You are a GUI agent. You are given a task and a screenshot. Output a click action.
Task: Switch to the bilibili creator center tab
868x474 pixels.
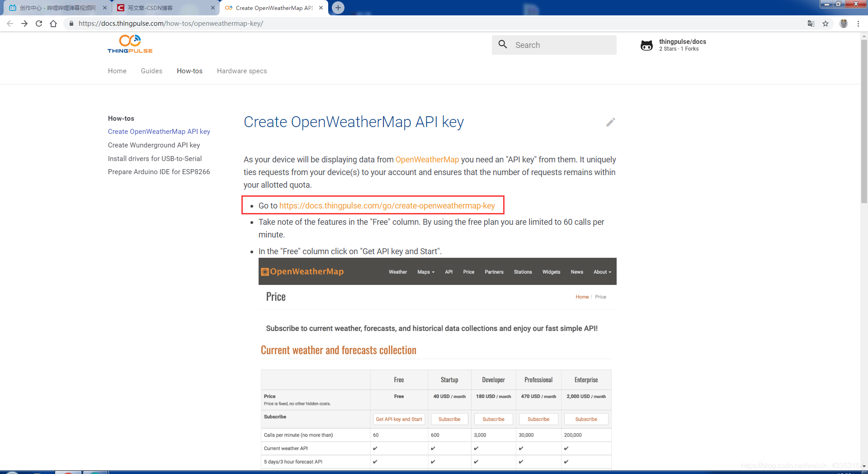[x=57, y=8]
